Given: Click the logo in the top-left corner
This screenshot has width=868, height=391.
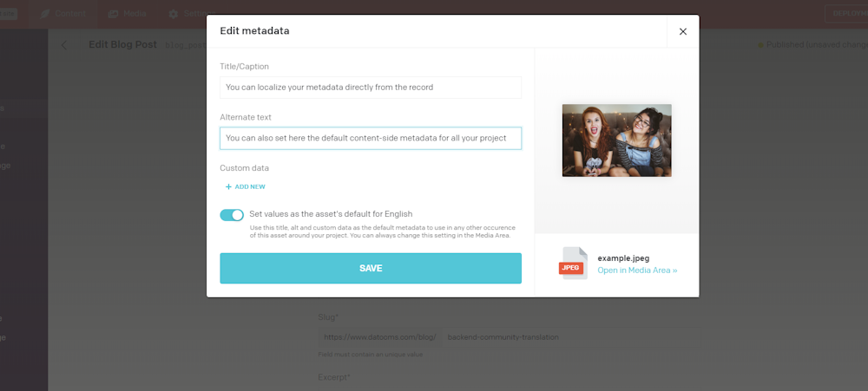Looking at the screenshot, I should (9, 14).
